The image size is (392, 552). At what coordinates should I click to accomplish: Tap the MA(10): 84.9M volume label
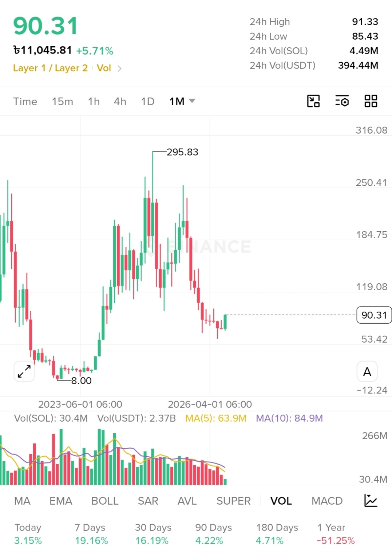(289, 418)
